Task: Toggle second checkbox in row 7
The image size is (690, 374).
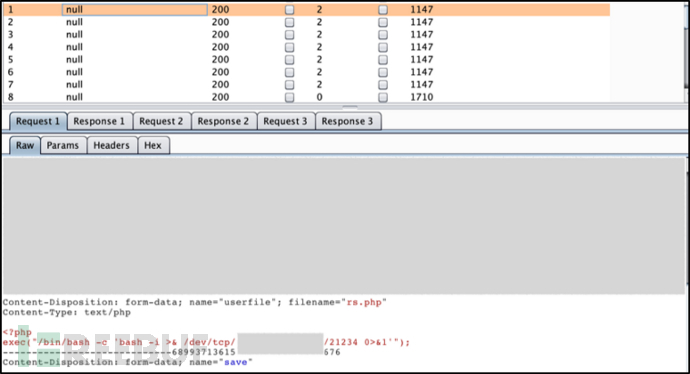Action: tap(383, 84)
